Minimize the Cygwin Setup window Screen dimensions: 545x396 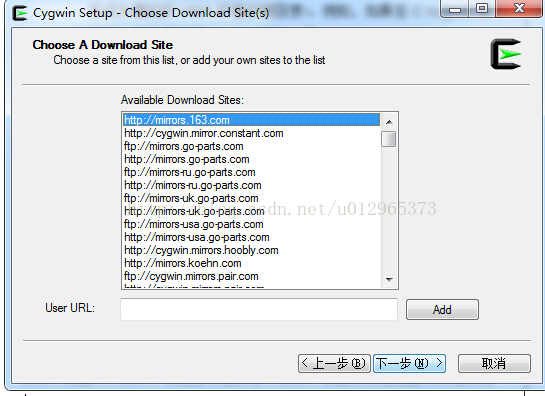coord(455,9)
